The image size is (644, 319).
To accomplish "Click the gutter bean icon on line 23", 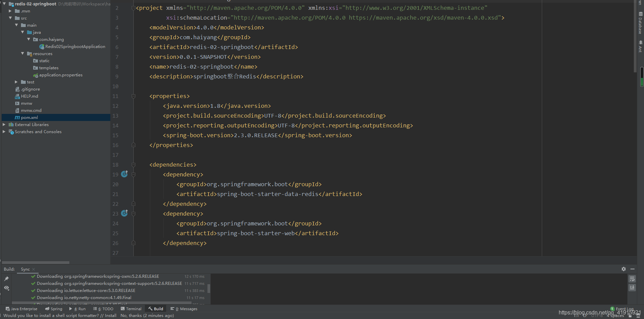I will click(x=125, y=213).
